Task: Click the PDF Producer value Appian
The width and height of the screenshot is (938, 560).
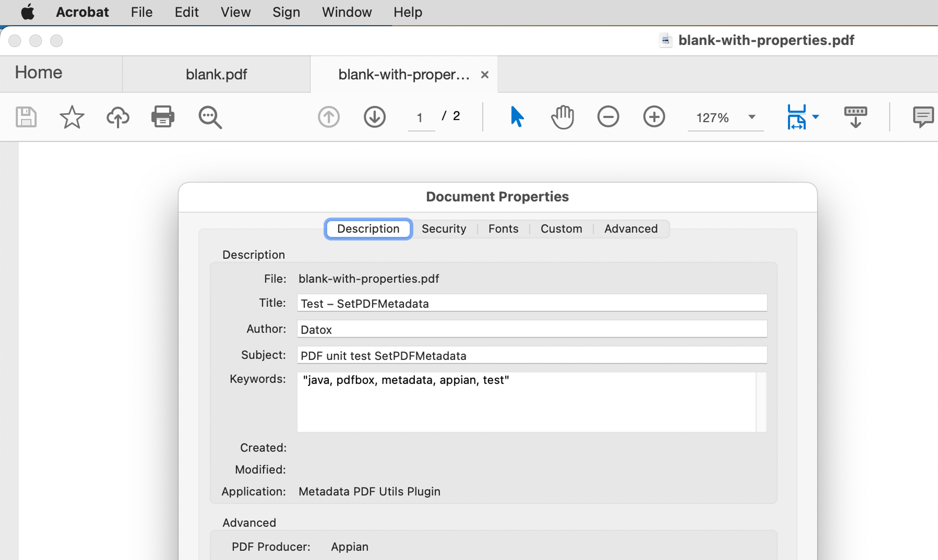Action: [350, 547]
